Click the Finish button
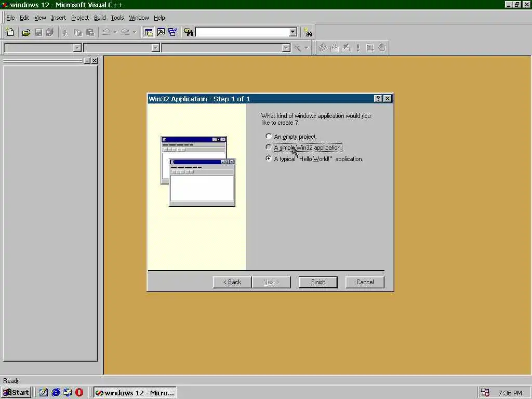 318,282
